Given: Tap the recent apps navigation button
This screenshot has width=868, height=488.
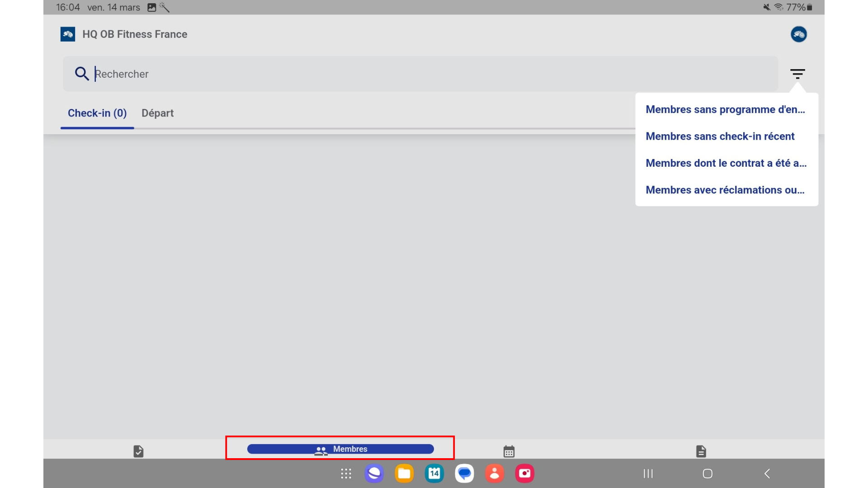Looking at the screenshot, I should 648,474.
